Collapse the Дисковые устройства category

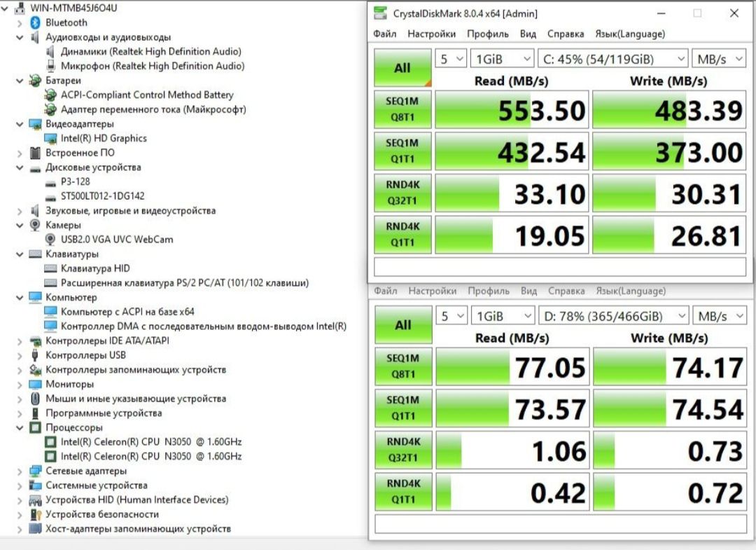point(20,167)
